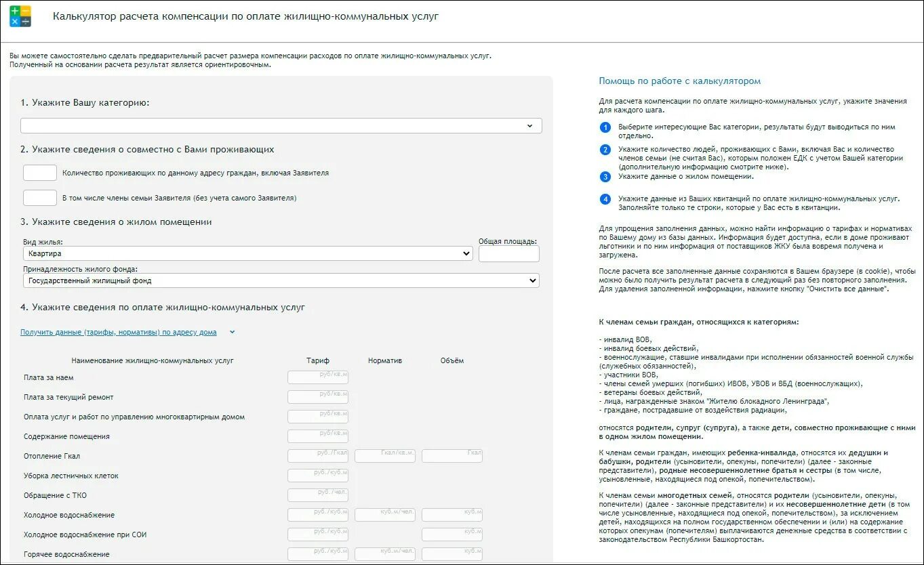Open the 'Вид жилья' dropdown showing Квартира
924x565 pixels.
click(x=247, y=253)
